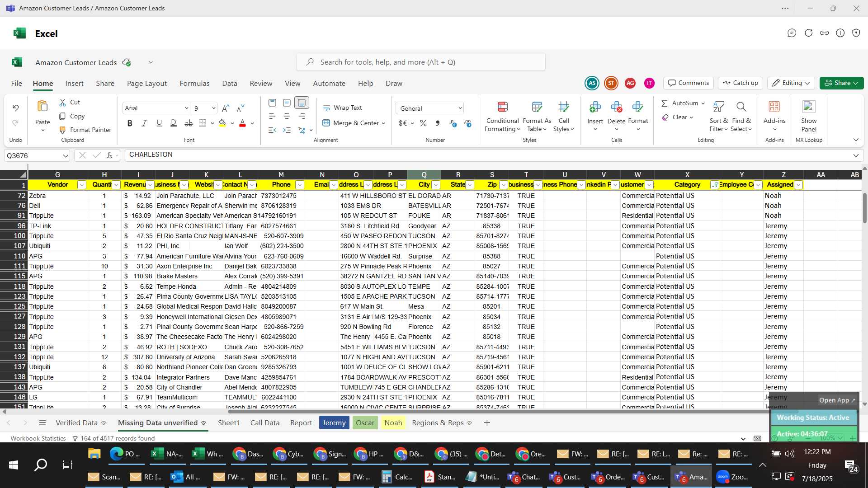
Task: Open Sort & Filter menu
Action: coord(718,117)
